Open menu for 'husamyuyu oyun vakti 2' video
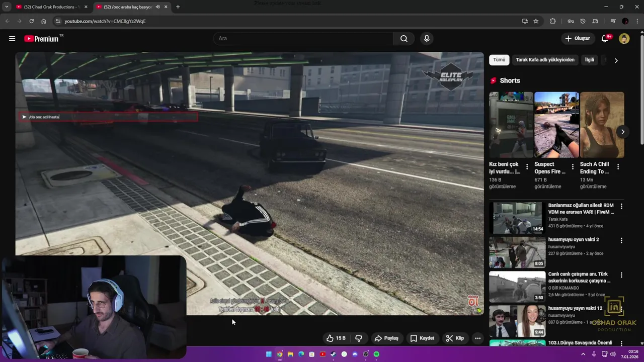644x362 pixels. pos(621,240)
